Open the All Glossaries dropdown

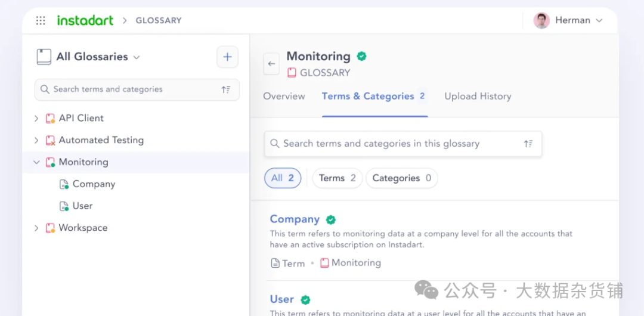pyautogui.click(x=137, y=57)
